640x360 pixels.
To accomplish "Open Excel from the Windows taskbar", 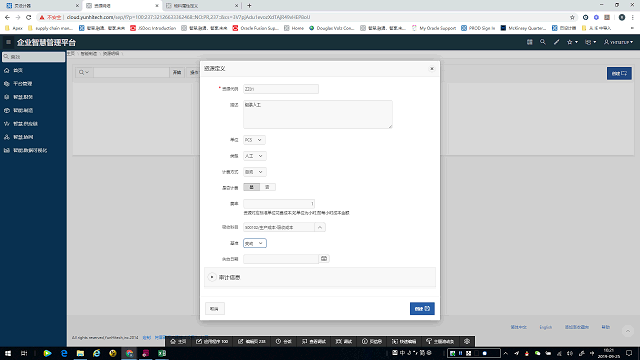I will 162,353.
